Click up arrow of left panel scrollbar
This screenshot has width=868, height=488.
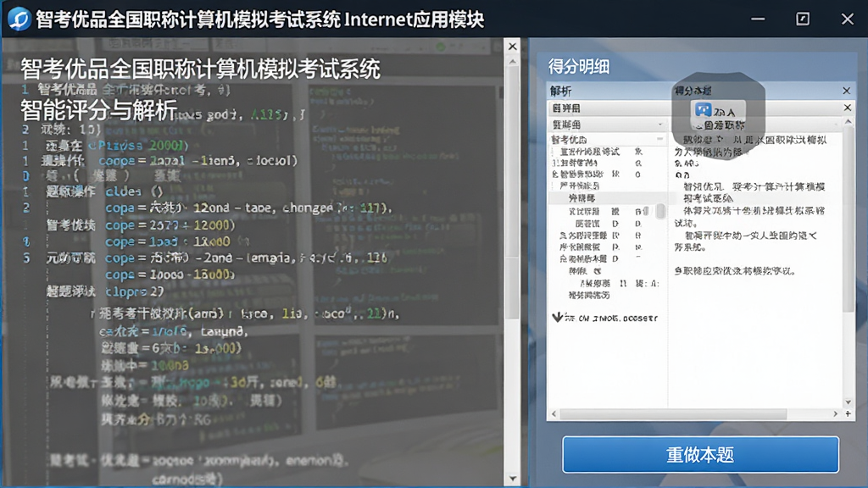(x=513, y=61)
